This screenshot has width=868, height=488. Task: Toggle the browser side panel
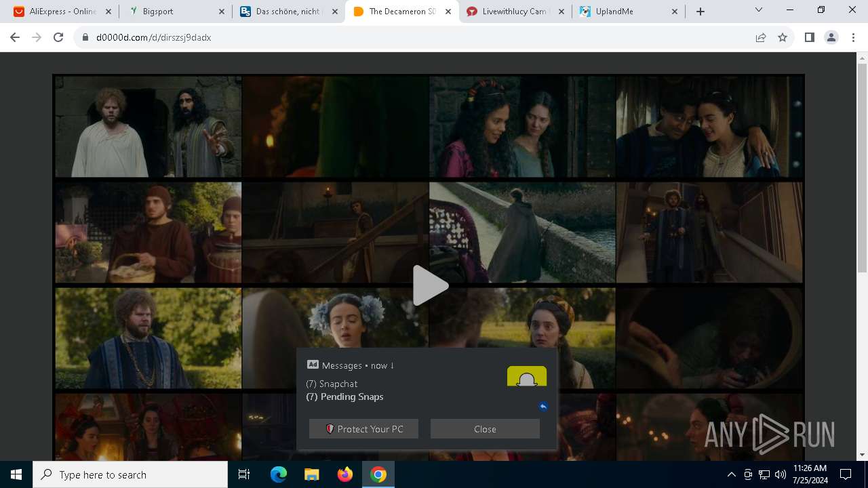(809, 38)
